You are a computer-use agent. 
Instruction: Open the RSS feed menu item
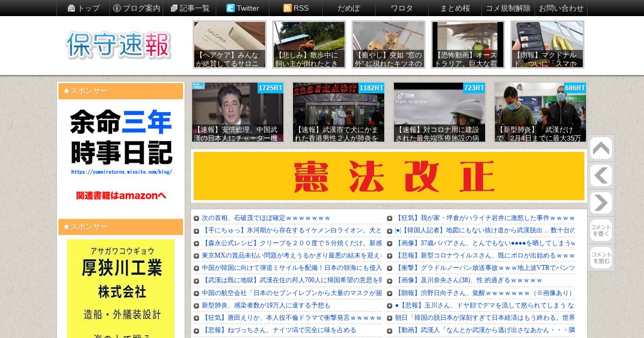pos(296,8)
